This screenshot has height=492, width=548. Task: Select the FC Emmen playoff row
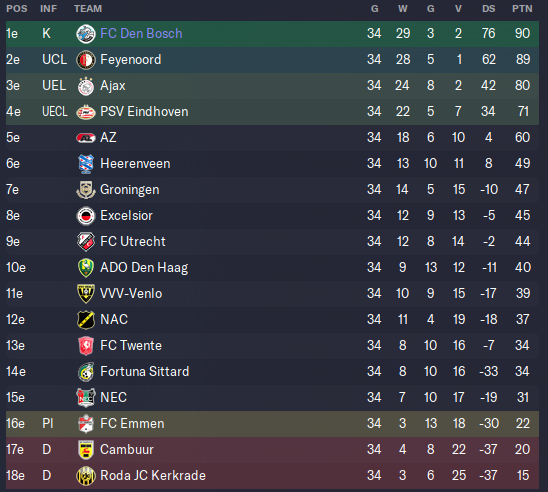click(272, 424)
